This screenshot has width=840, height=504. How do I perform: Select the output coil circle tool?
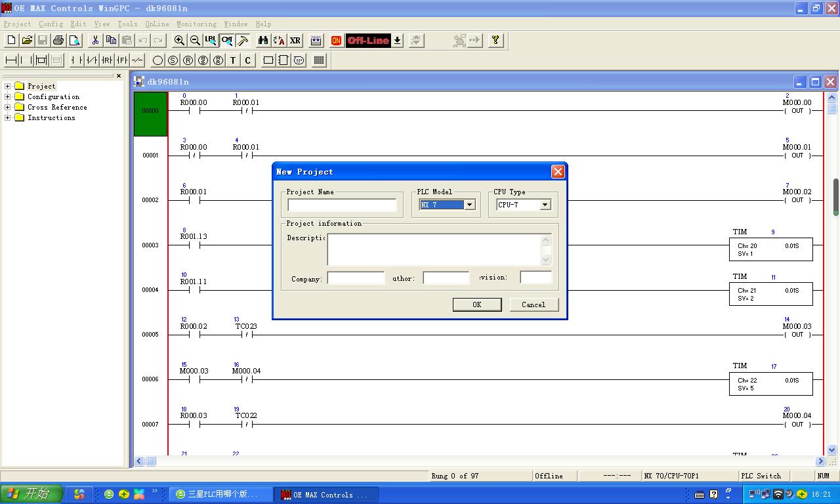157,60
